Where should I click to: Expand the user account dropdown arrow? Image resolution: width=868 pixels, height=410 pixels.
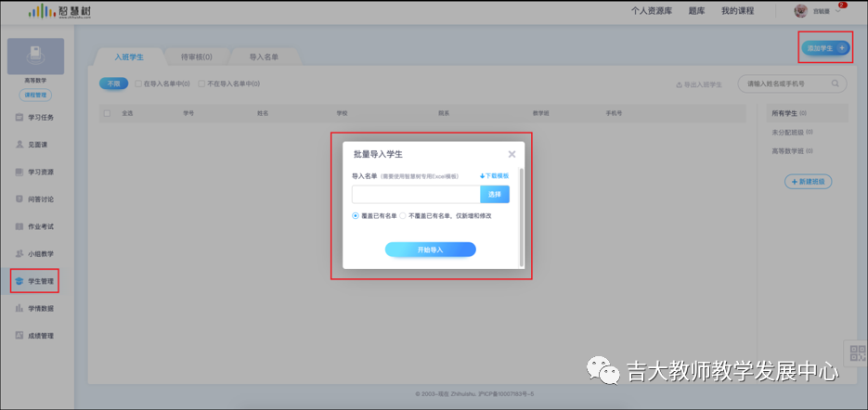(x=837, y=11)
